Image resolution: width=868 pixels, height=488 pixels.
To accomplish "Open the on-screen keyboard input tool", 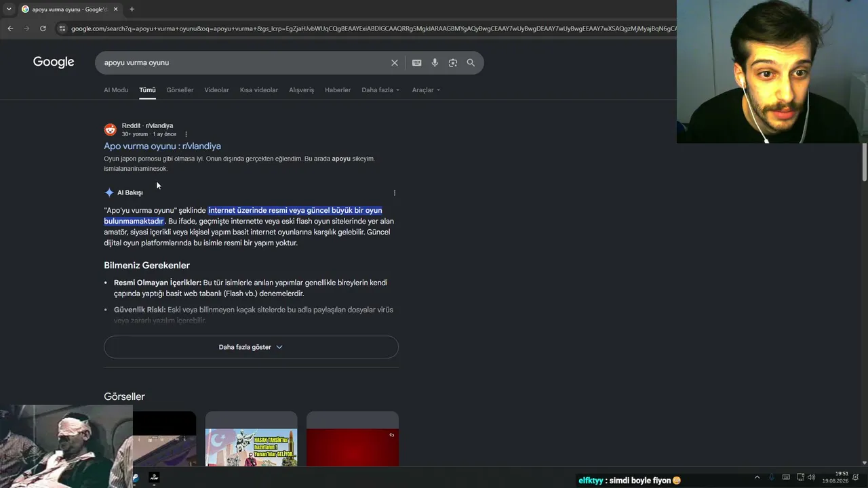I will pos(416,62).
